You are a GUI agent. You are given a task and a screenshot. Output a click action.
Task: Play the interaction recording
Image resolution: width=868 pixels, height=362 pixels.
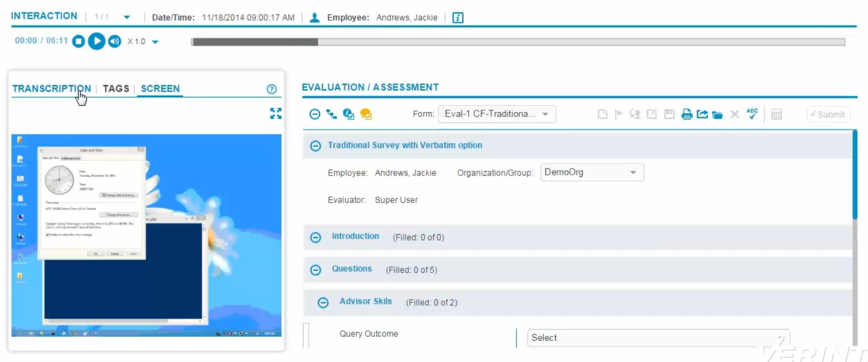click(97, 41)
